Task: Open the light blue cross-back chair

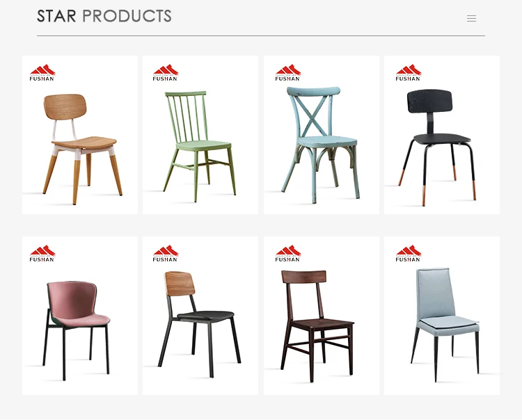Action: pyautogui.click(x=322, y=135)
